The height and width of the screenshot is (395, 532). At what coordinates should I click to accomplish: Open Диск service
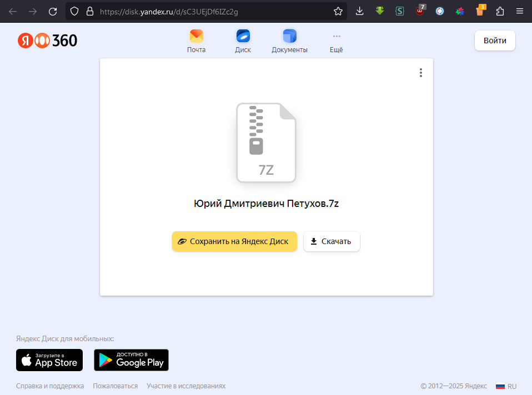[x=243, y=42]
